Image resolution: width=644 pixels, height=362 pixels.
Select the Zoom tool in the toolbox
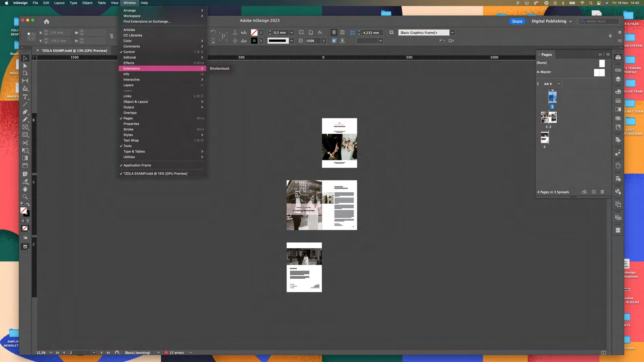point(25,197)
